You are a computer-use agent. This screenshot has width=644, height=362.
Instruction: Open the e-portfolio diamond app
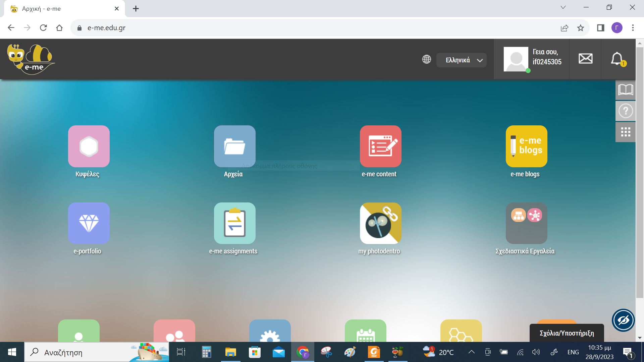click(89, 223)
